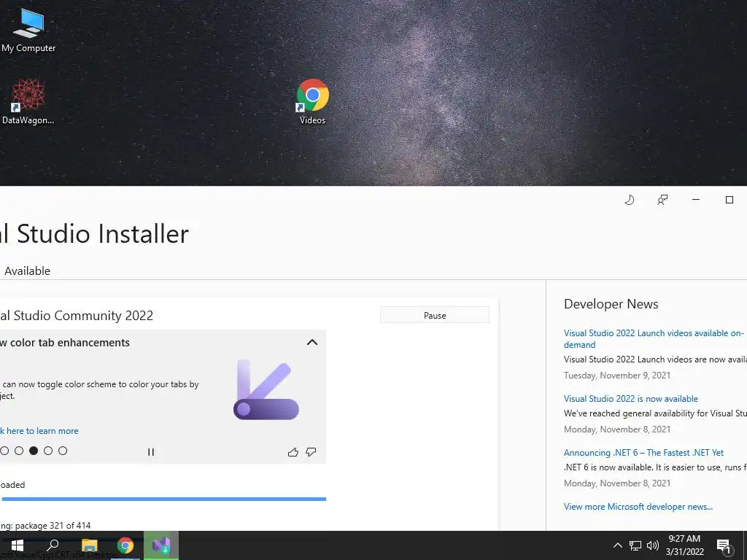Viewport: 747px width, 560px height.
Task: Select the slide dot after the filled one
Action: click(x=48, y=451)
